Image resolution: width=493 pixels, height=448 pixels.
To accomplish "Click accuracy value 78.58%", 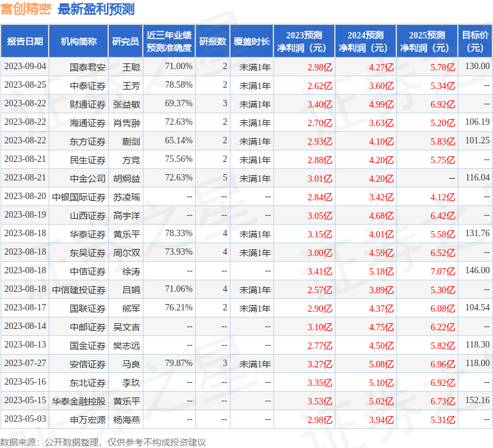I will [179, 85].
